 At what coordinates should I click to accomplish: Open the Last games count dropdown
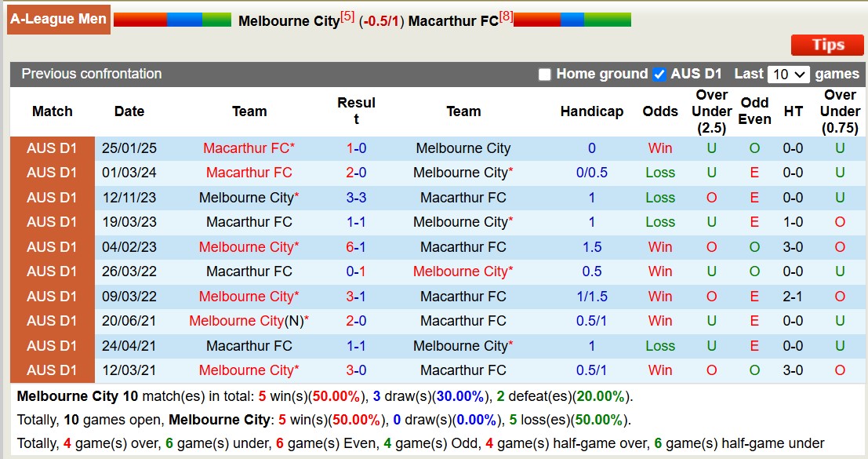point(790,74)
